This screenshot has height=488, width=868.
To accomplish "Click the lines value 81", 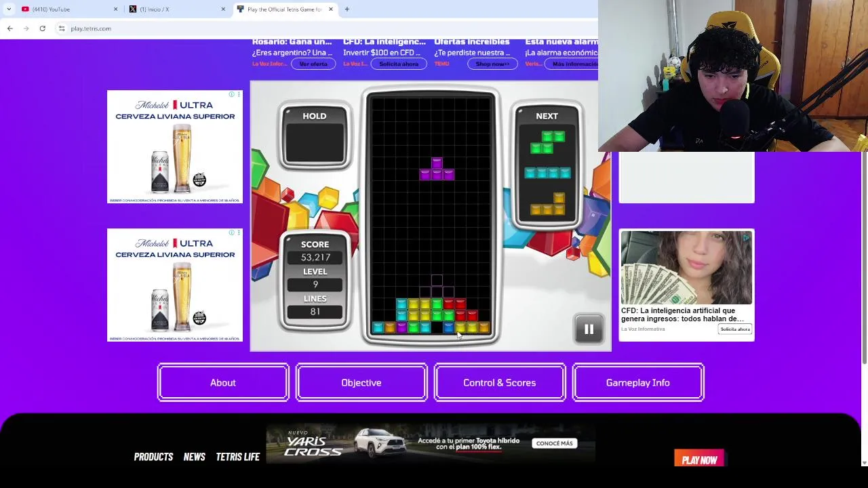I will tap(315, 312).
